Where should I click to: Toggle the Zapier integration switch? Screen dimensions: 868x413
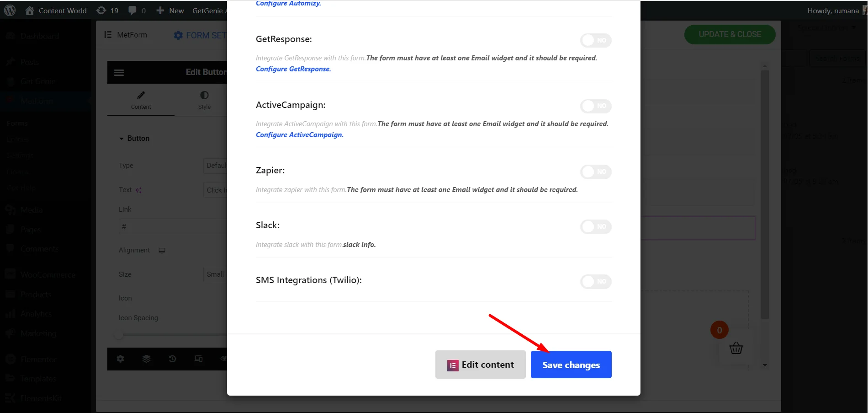pyautogui.click(x=595, y=172)
